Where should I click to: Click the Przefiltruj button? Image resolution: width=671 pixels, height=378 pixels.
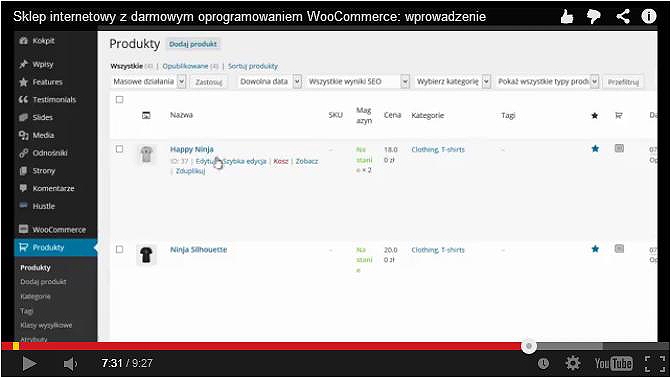click(x=623, y=82)
